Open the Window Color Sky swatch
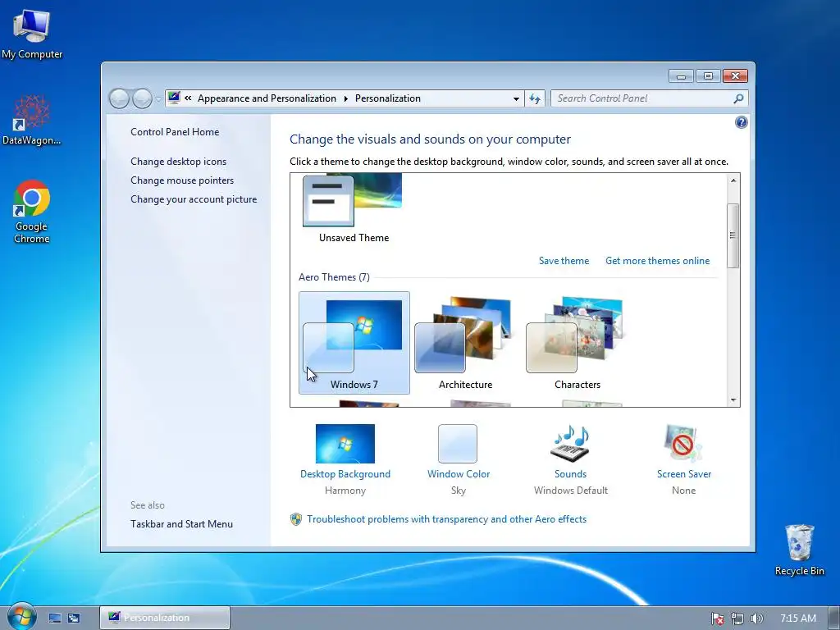This screenshot has height=630, width=840. pyautogui.click(x=458, y=444)
